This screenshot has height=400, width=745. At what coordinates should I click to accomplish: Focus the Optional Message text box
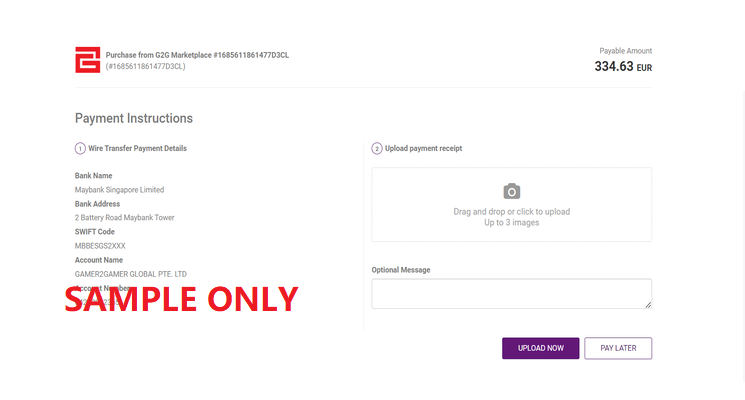(511, 293)
